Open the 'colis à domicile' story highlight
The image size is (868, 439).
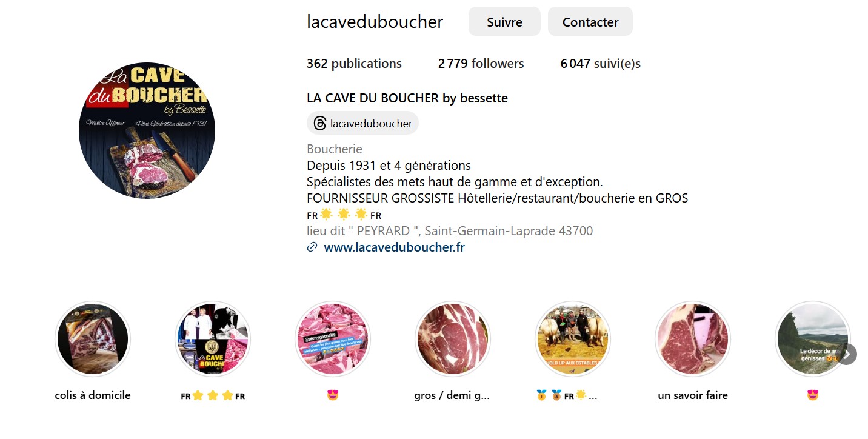pyautogui.click(x=93, y=339)
